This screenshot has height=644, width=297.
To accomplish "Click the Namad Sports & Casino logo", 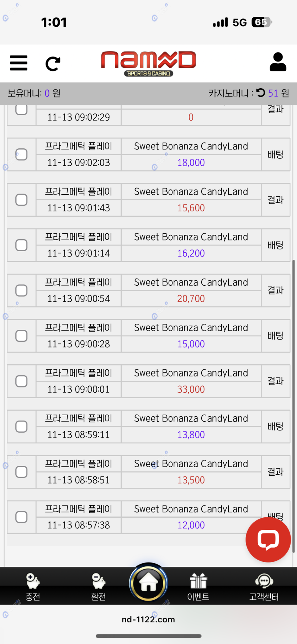I will (148, 63).
